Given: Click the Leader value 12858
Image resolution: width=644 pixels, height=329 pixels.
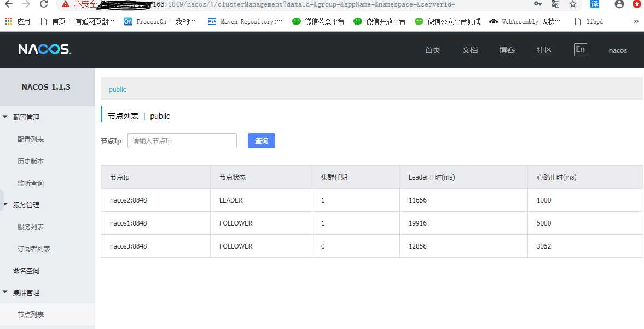Looking at the screenshot, I should tap(417, 246).
